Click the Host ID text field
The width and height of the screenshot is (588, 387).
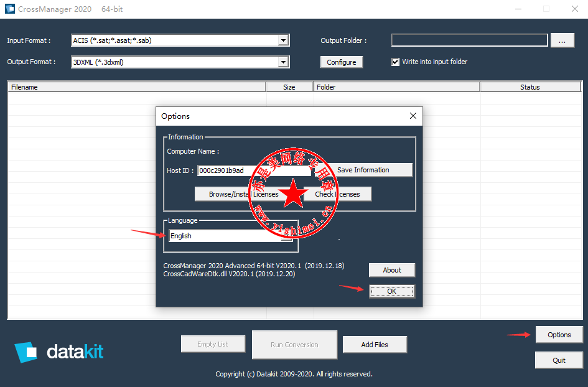click(254, 170)
